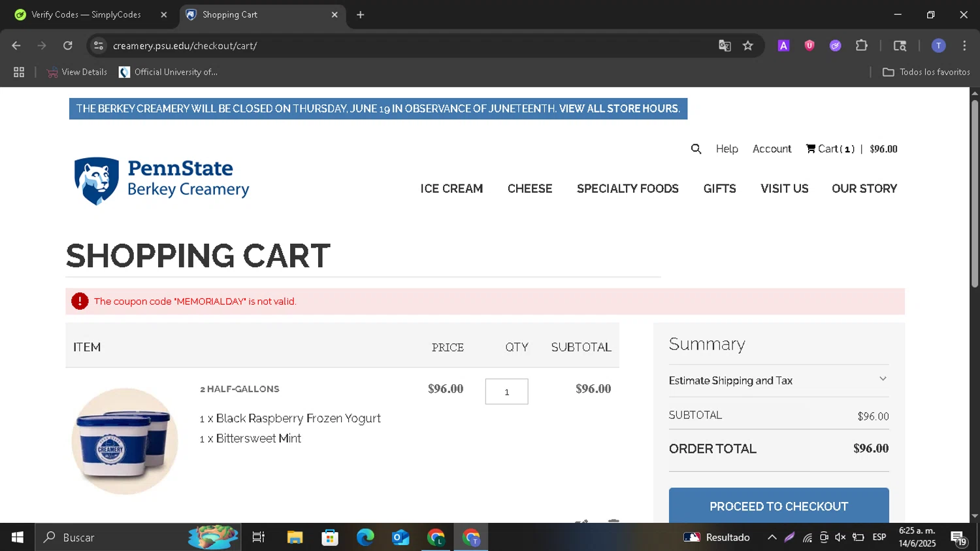Close the Verify Codes SimplyCodes tab
Image resolution: width=980 pixels, height=551 pixels.
click(x=164, y=14)
